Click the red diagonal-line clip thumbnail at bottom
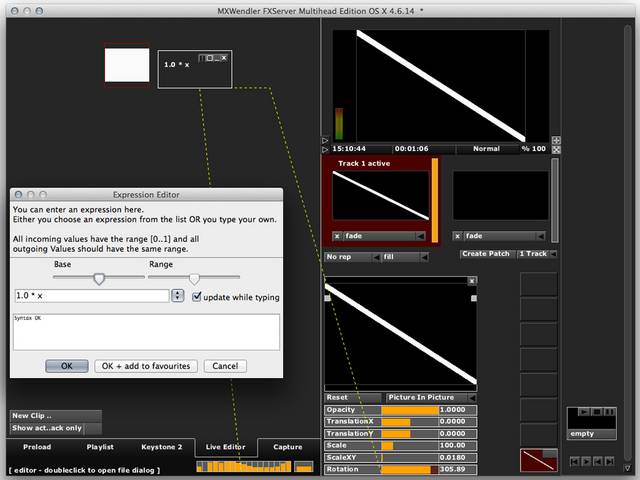This screenshot has height=480, width=640. point(539,460)
